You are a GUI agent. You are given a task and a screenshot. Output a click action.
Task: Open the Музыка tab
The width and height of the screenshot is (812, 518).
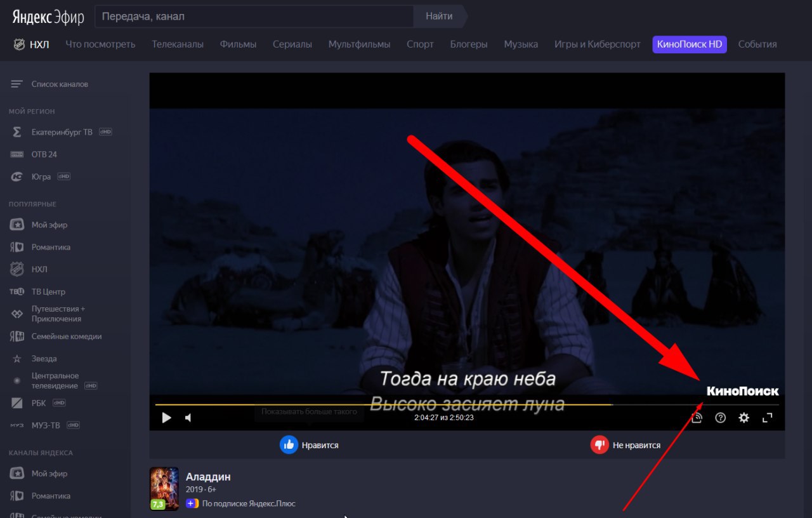(521, 44)
